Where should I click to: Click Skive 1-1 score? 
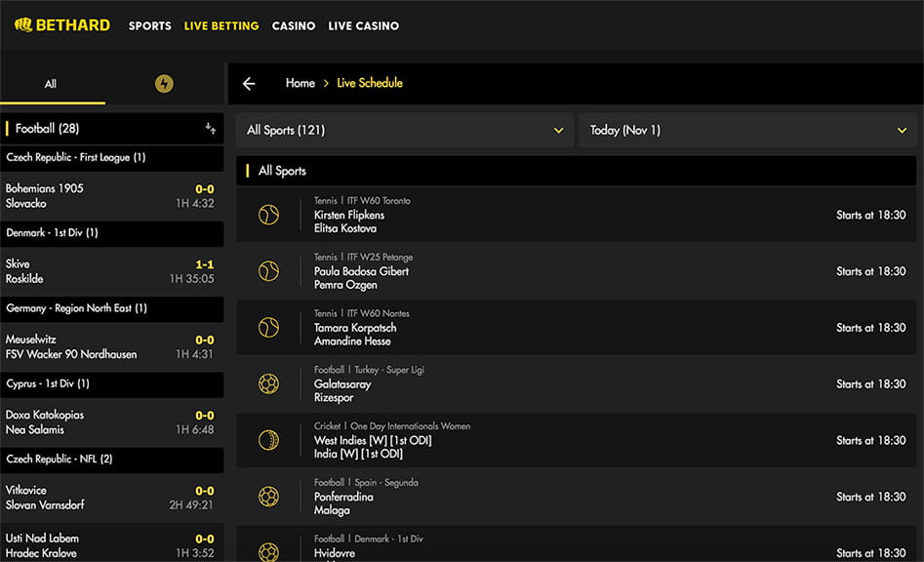[205, 264]
